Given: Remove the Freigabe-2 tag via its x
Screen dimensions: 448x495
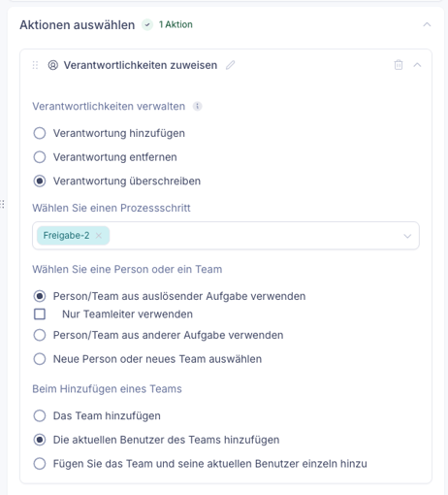Looking at the screenshot, I should [99, 236].
